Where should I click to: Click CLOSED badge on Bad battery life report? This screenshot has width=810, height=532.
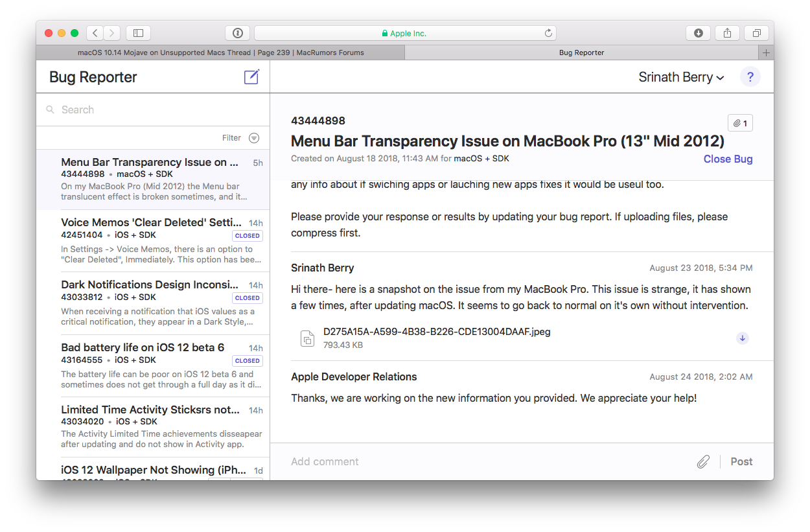[248, 361]
